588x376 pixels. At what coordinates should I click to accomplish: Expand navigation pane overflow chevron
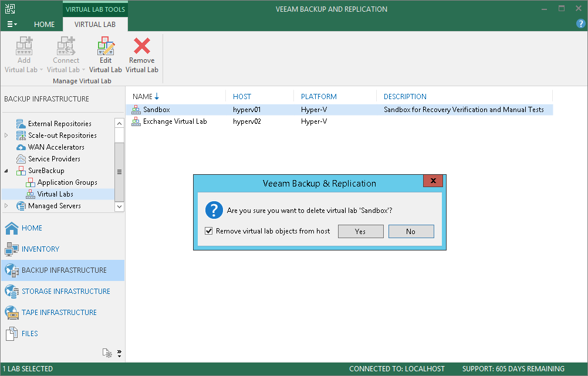coord(119,353)
